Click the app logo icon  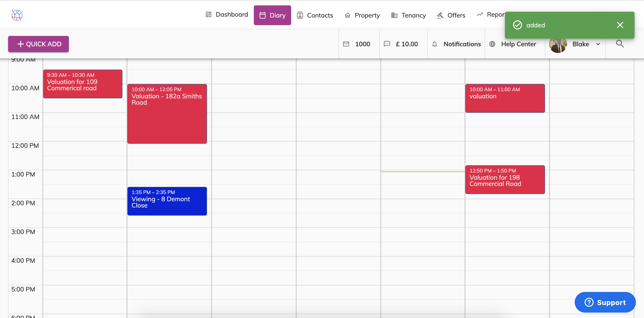[x=17, y=15]
